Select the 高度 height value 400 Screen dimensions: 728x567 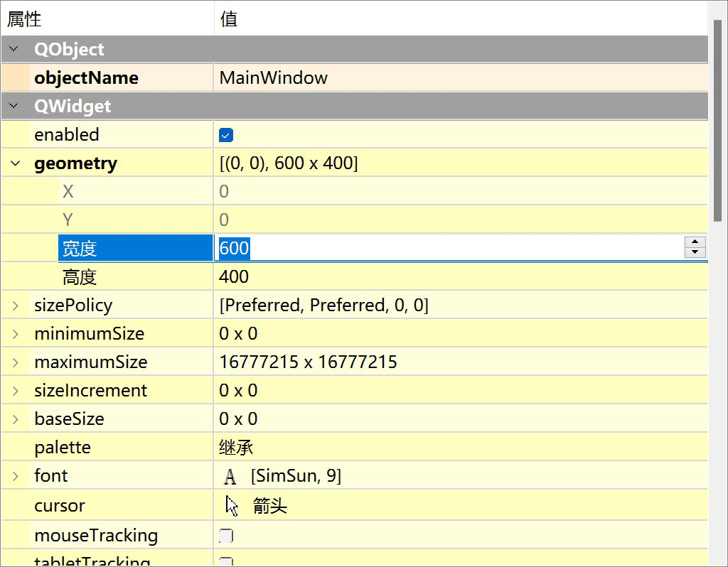[235, 277]
